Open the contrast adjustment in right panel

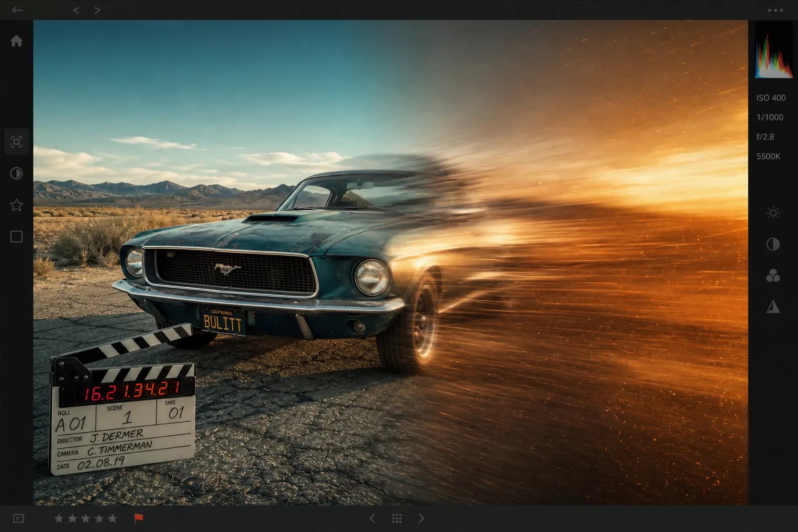[x=773, y=244]
